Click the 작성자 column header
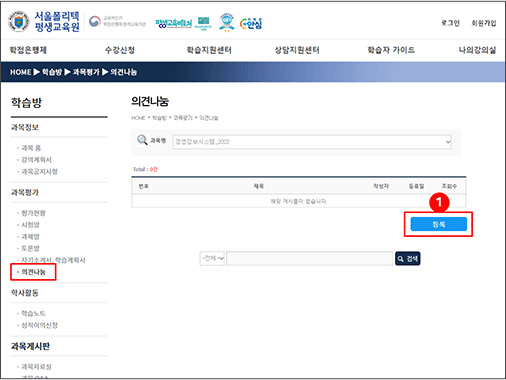The image size is (506, 380). 381,186
